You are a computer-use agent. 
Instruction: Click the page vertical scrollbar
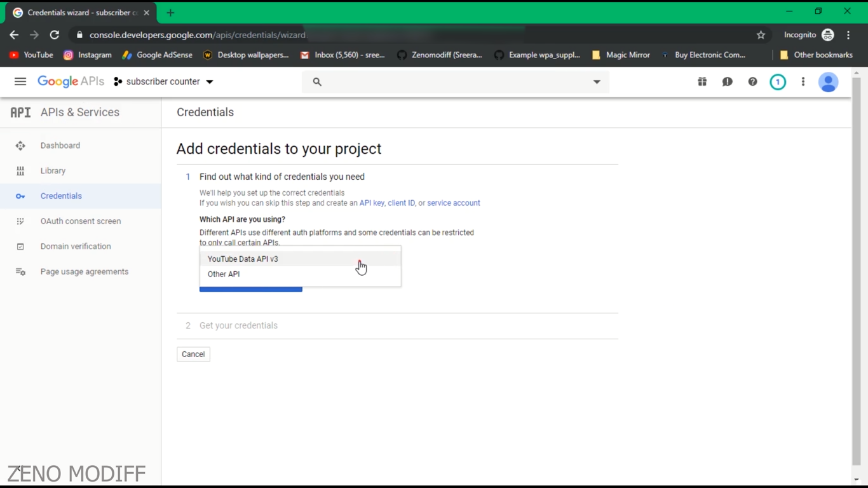pos(857,271)
